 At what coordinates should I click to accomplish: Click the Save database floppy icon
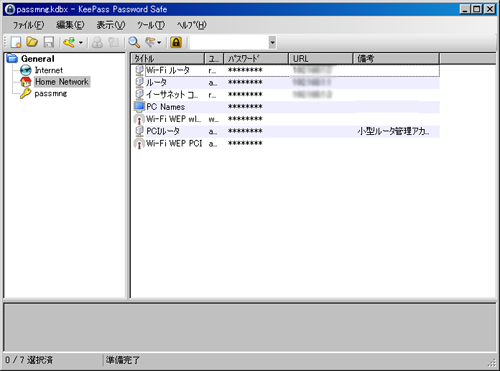(x=49, y=42)
